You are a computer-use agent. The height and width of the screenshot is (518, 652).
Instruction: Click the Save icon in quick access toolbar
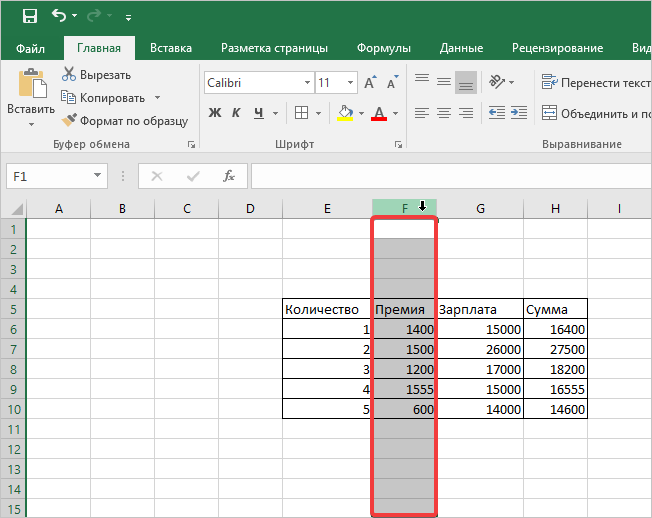coord(29,15)
